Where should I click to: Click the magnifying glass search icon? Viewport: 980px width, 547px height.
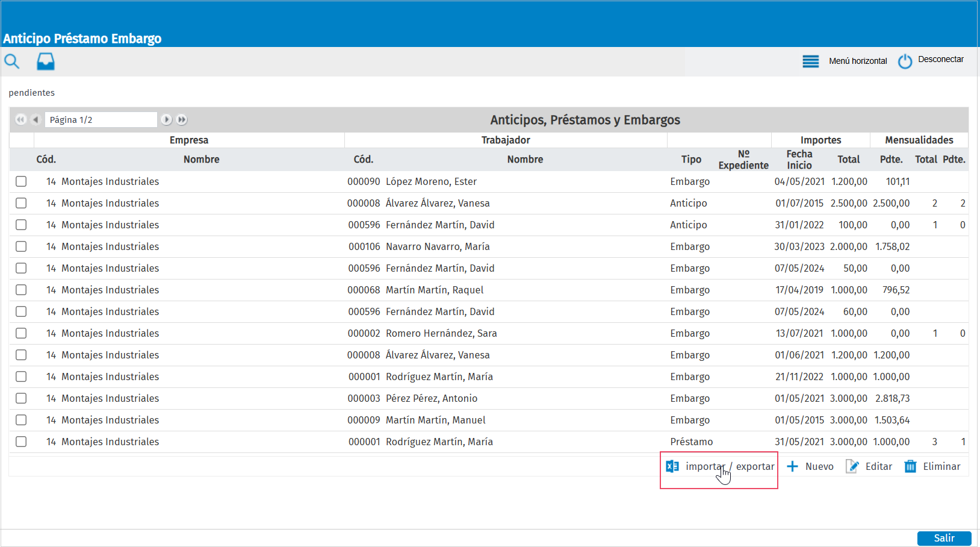(x=12, y=61)
